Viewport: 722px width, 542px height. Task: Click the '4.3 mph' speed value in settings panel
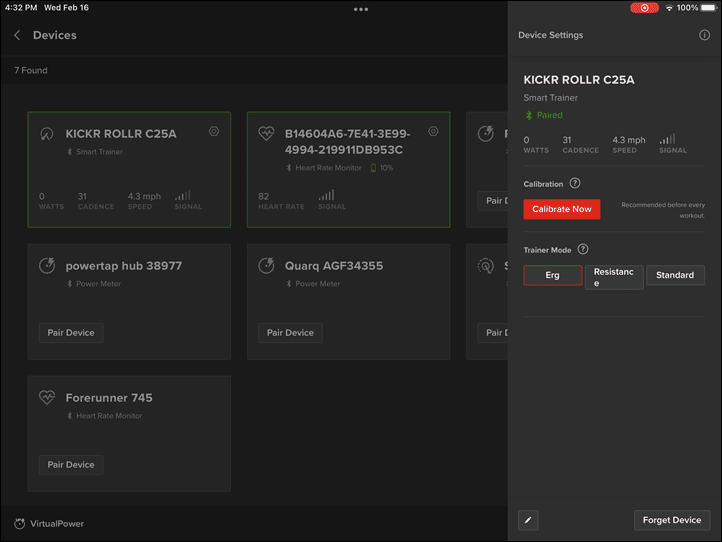point(629,140)
